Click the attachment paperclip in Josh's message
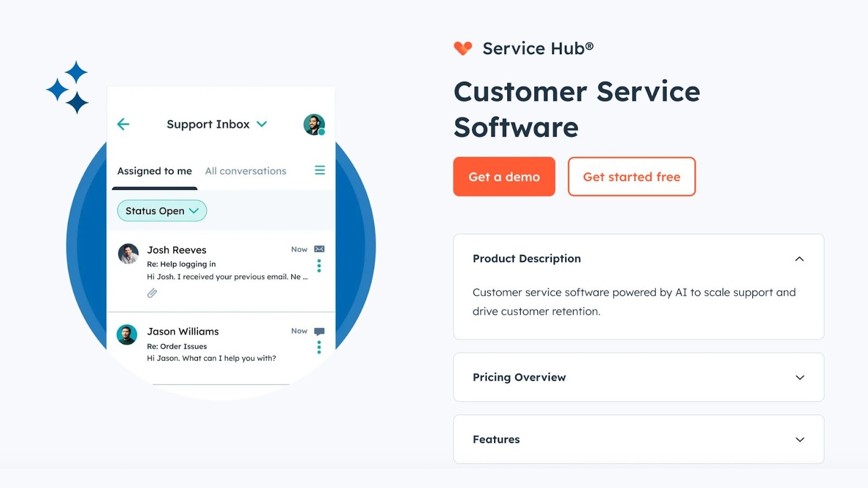 (x=152, y=293)
